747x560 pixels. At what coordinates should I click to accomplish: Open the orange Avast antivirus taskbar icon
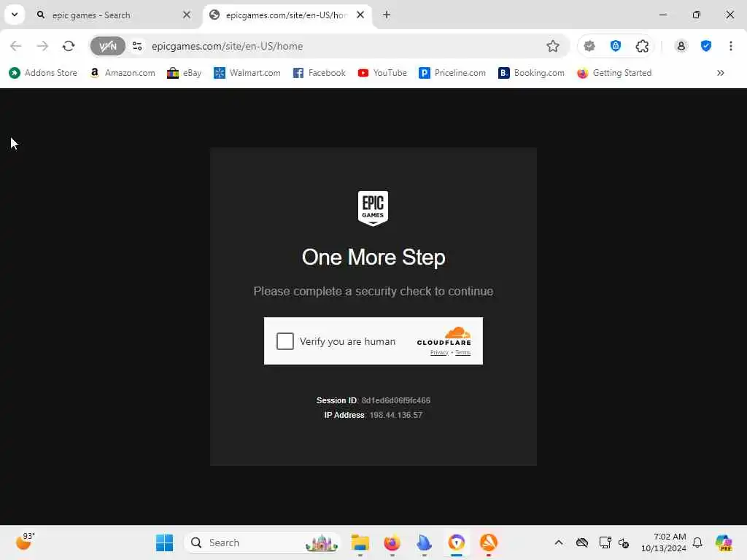click(x=489, y=542)
